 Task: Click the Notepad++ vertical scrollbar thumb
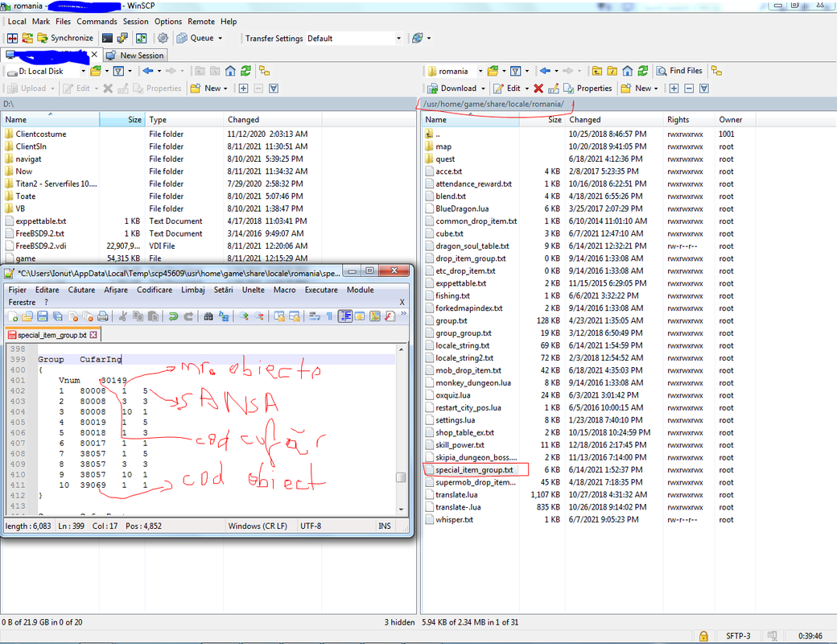401,477
